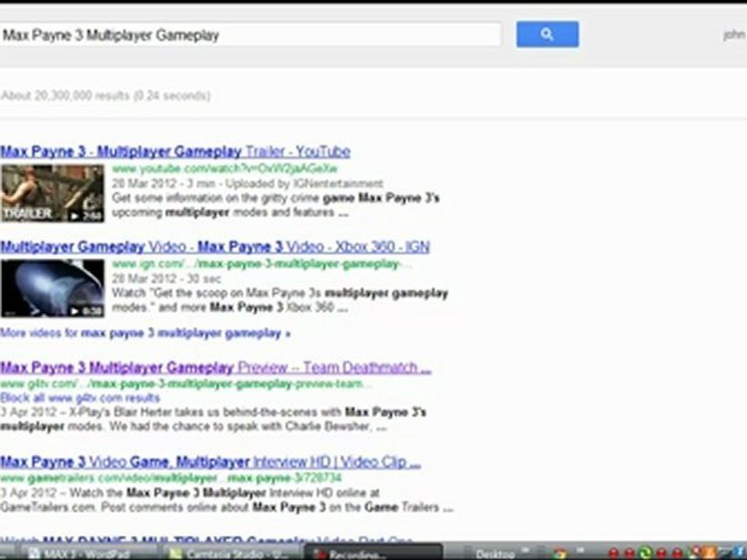The width and height of the screenshot is (747, 560).
Task: Open Max Payne 3 Video Game, Multiplayer Interview HD result
Action: (x=210, y=462)
